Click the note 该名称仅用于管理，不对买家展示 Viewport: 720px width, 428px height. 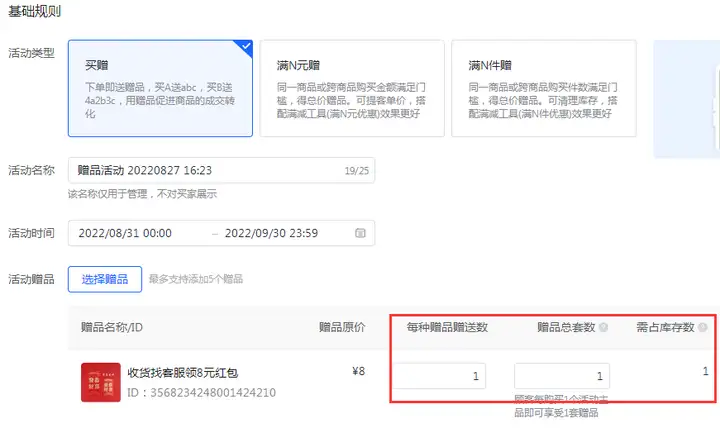click(142, 194)
